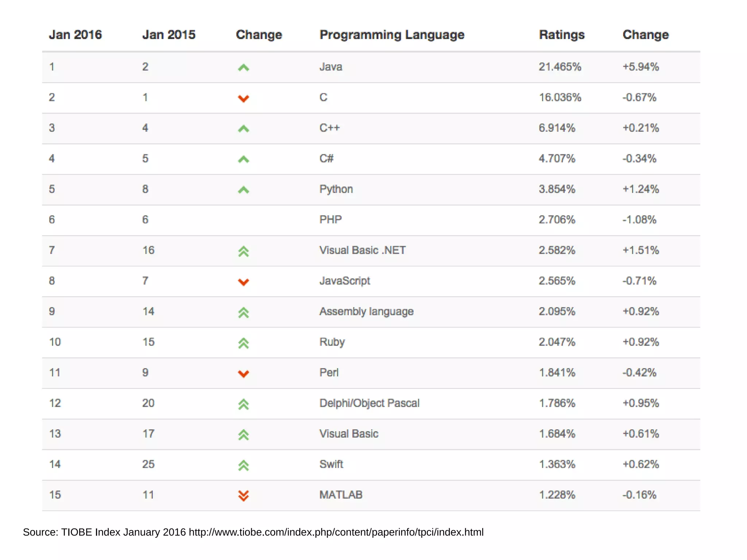This screenshot has height=560, width=747.
Task: Click the red down arrow beside JavaScript
Action: click(x=243, y=282)
